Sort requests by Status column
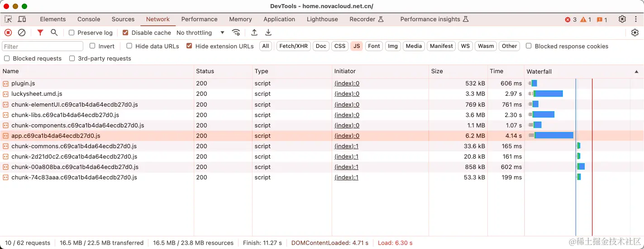 pyautogui.click(x=223, y=71)
